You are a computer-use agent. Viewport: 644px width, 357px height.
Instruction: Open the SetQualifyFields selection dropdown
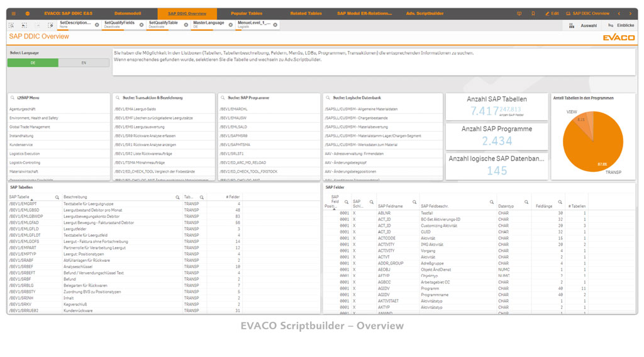[119, 25]
